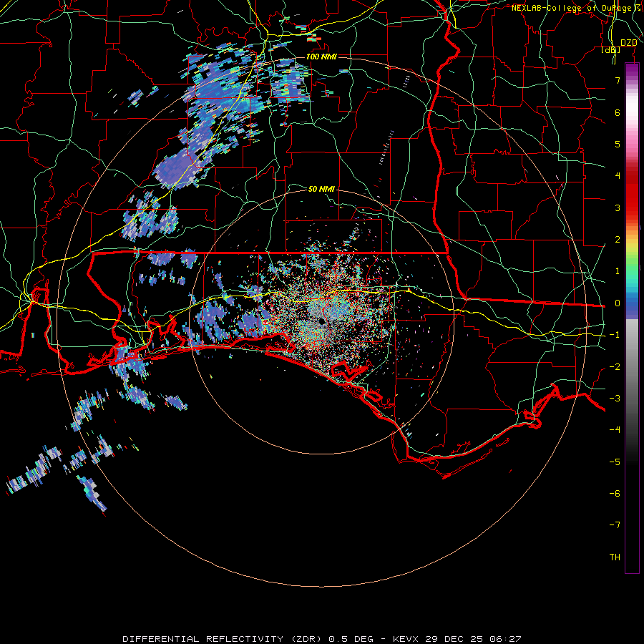Click the -3 value on color scale
The width and height of the screenshot is (644, 644).
tap(615, 399)
